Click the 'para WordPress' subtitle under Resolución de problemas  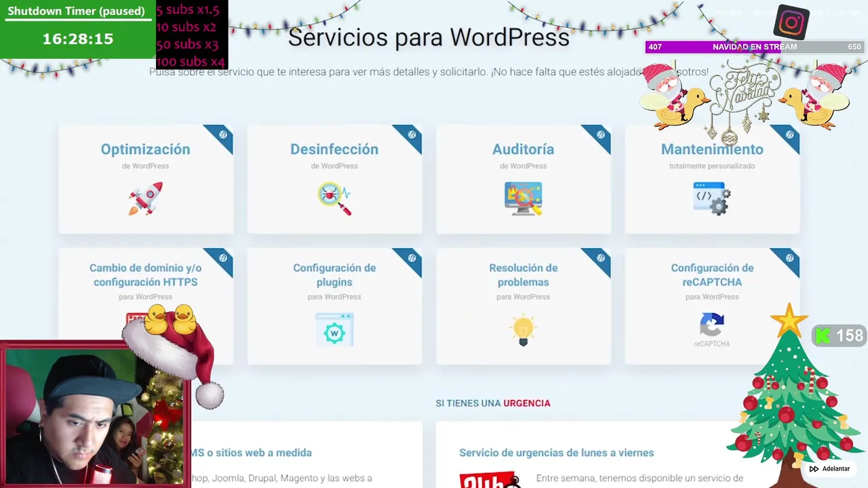523,297
